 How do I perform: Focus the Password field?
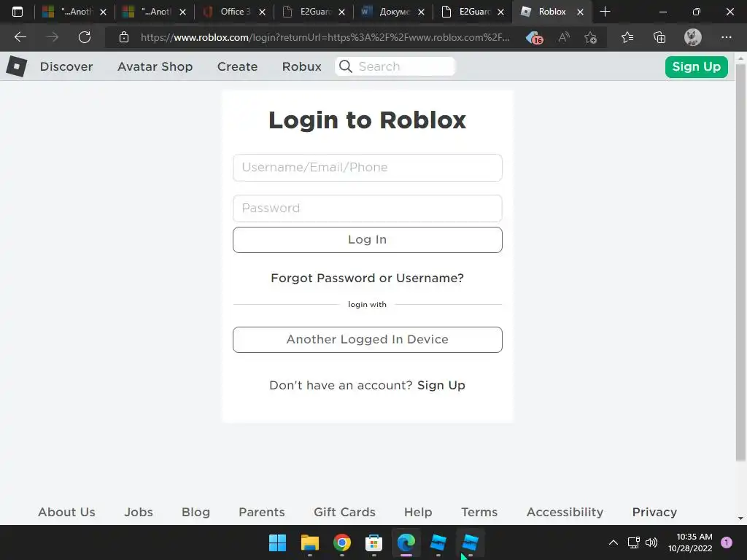pos(368,208)
